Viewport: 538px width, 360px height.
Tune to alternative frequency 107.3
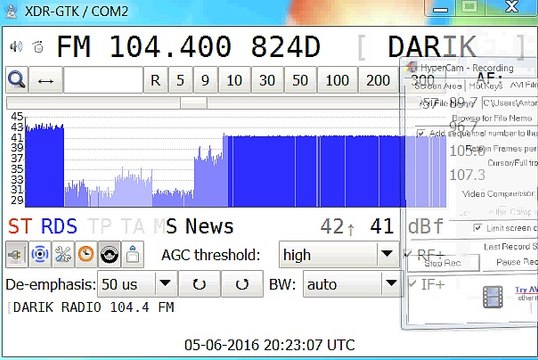[x=467, y=175]
